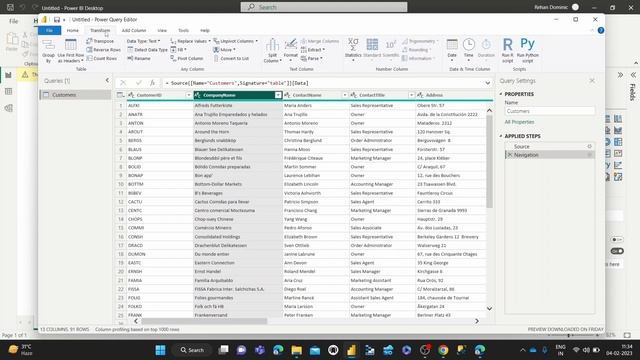Select Reverse Rows in ribbon

tap(104, 50)
